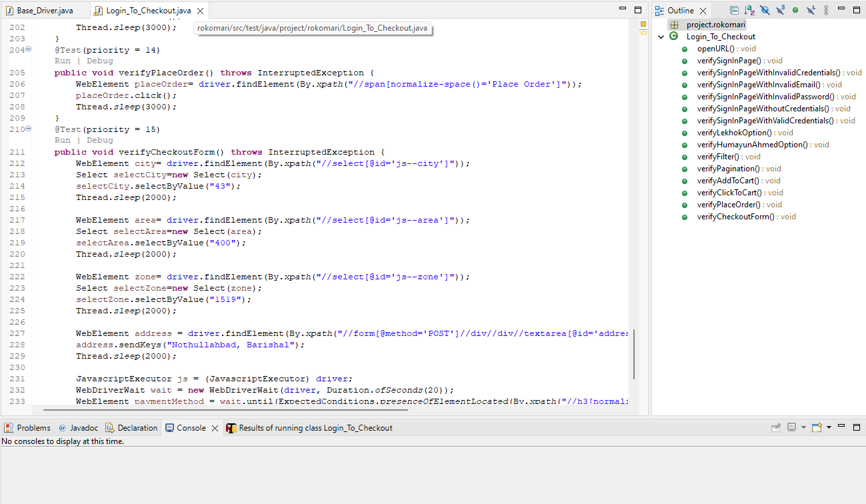The width and height of the screenshot is (866, 504).
Task: Collapse all nodes in the Outline view
Action: [734, 11]
